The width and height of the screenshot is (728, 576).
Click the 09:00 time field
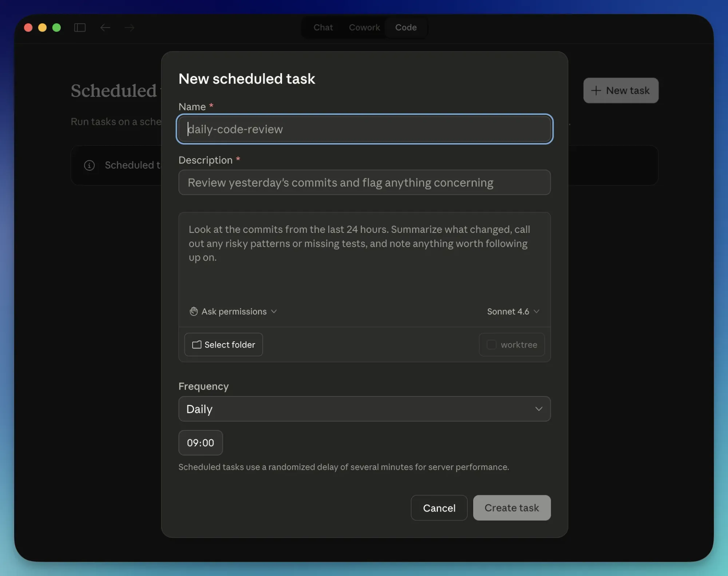pyautogui.click(x=201, y=443)
